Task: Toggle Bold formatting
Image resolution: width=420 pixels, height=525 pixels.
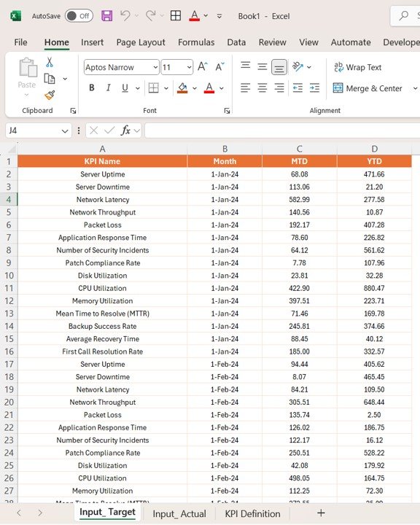Action: 91,88
